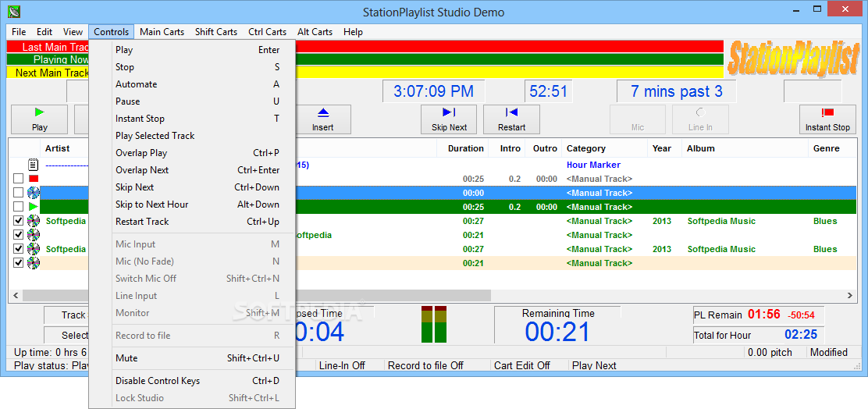Image resolution: width=868 pixels, height=409 pixels.
Task: Choose Skip Next in the Controls menu
Action: click(x=192, y=187)
